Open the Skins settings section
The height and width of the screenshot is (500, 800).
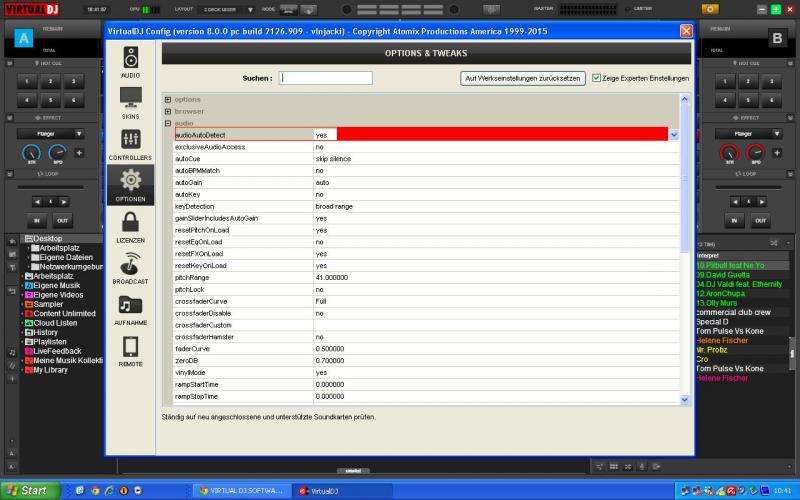click(x=130, y=101)
